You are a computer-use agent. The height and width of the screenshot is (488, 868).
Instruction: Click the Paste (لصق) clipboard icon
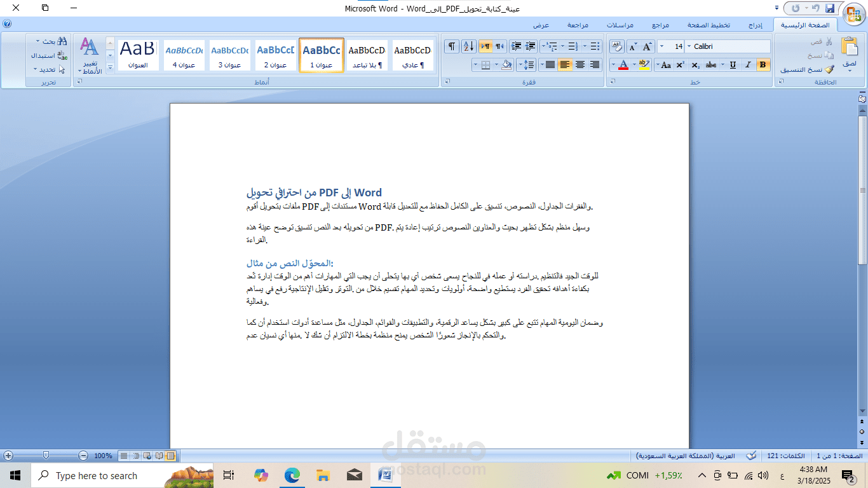coord(849,47)
